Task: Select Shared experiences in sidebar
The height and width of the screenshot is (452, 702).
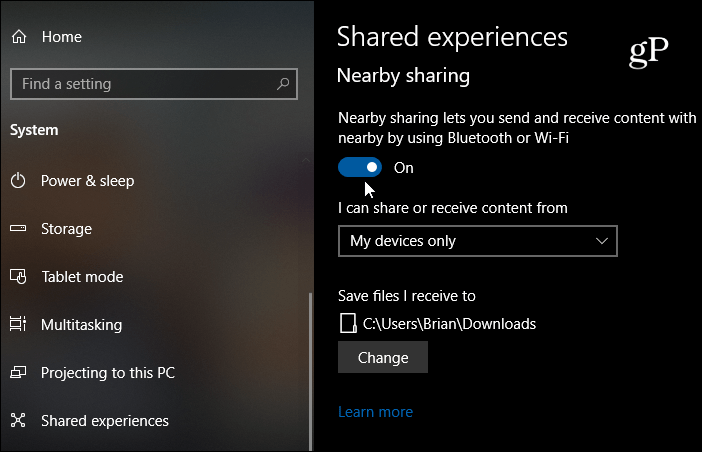Action: 105,421
